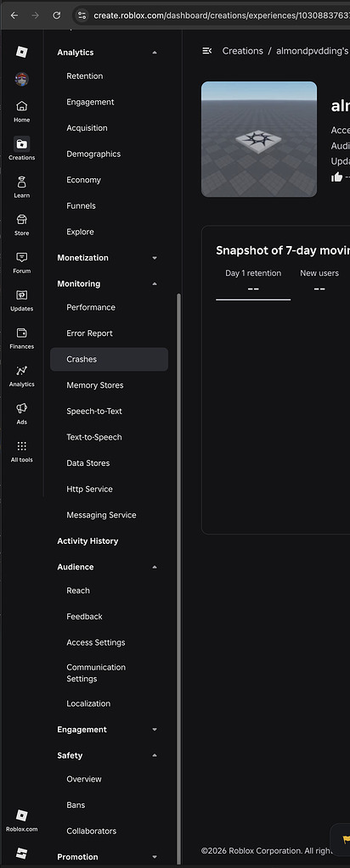This screenshot has height=868, width=350.
Task: Click the browser forward arrow
Action: tap(35, 15)
